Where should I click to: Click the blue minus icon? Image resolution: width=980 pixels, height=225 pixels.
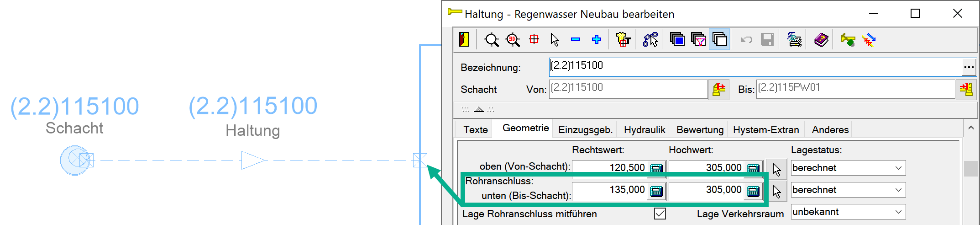point(576,40)
